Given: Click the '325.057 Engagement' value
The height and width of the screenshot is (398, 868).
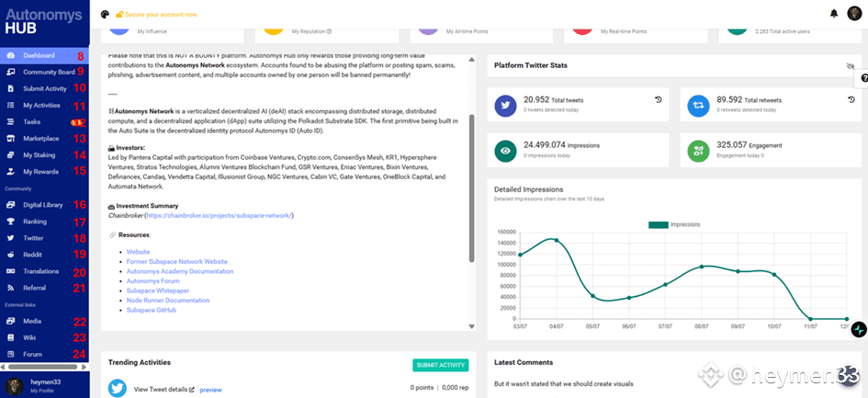Looking at the screenshot, I should 750,145.
